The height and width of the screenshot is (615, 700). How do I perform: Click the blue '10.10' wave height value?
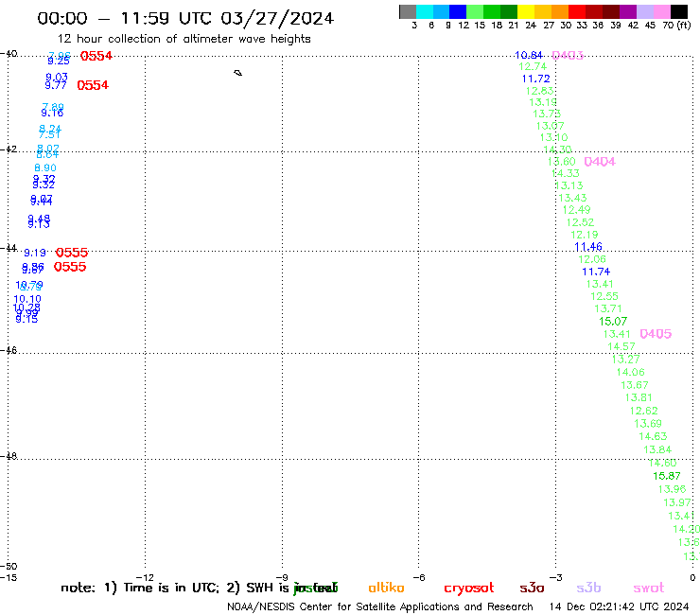(27, 299)
